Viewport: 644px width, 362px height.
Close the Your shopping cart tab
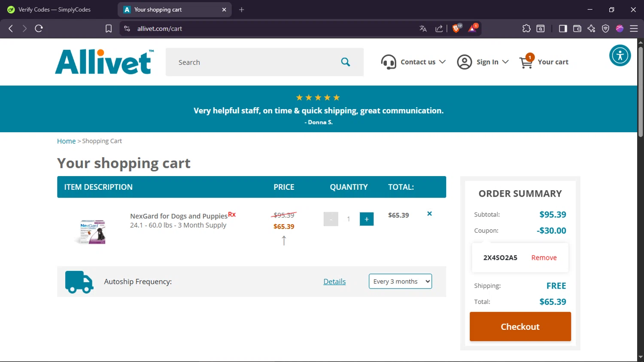(224, 9)
